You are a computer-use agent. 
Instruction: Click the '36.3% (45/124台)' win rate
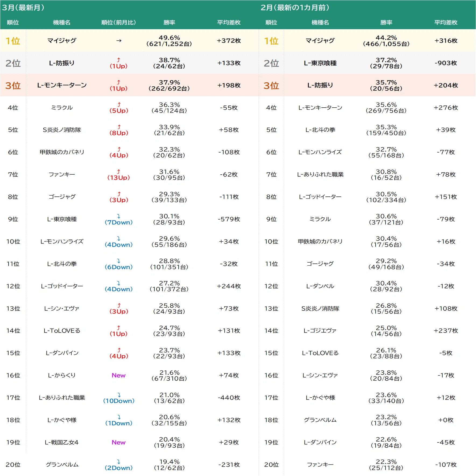point(169,108)
